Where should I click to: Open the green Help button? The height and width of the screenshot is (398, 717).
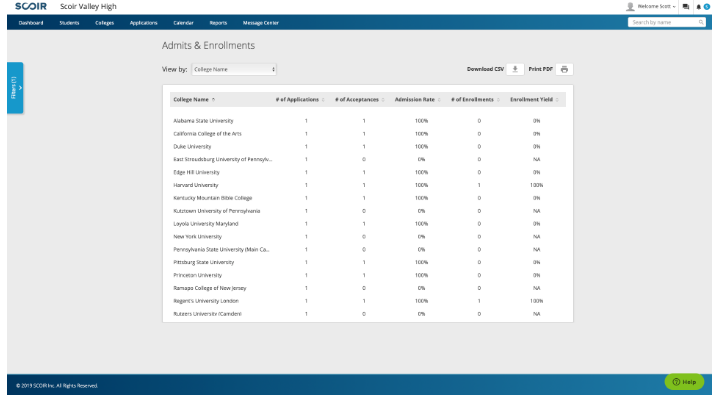pyautogui.click(x=684, y=382)
